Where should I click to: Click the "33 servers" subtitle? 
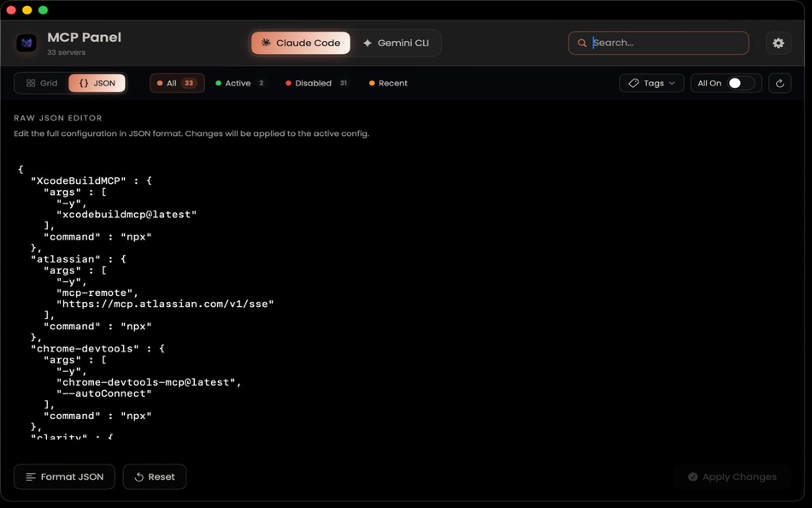[x=67, y=52]
